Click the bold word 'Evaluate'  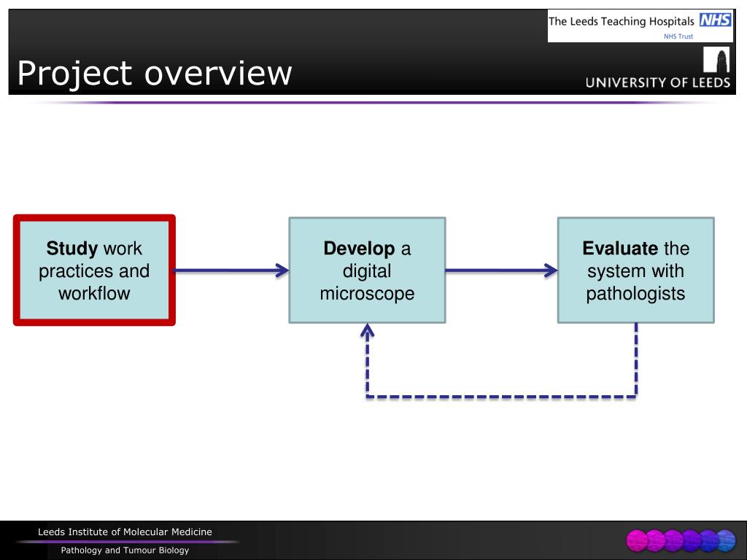click(620, 248)
